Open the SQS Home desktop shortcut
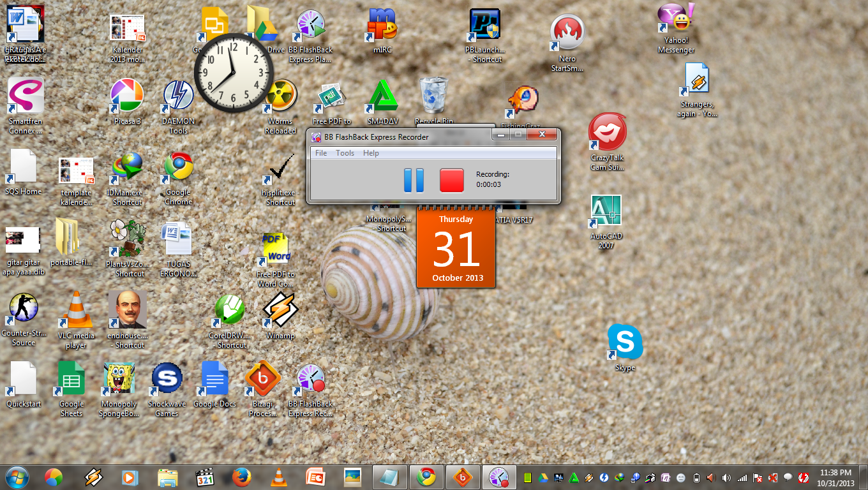 pos(23,172)
